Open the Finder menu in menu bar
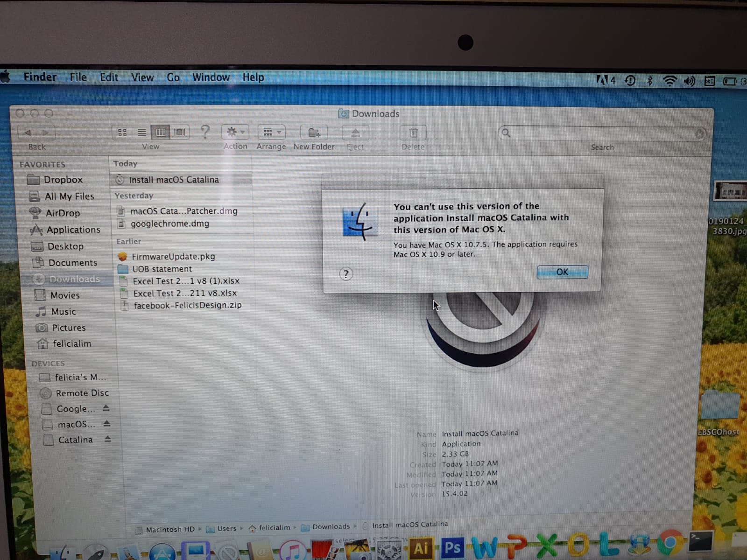Viewport: 747px width, 560px height. pyautogui.click(x=40, y=77)
